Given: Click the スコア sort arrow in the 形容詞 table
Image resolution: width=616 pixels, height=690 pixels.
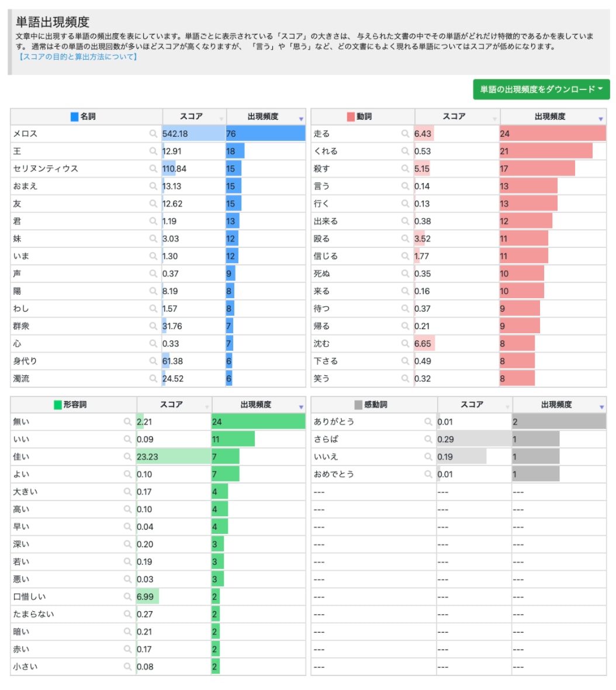Looking at the screenshot, I should coord(207,406).
